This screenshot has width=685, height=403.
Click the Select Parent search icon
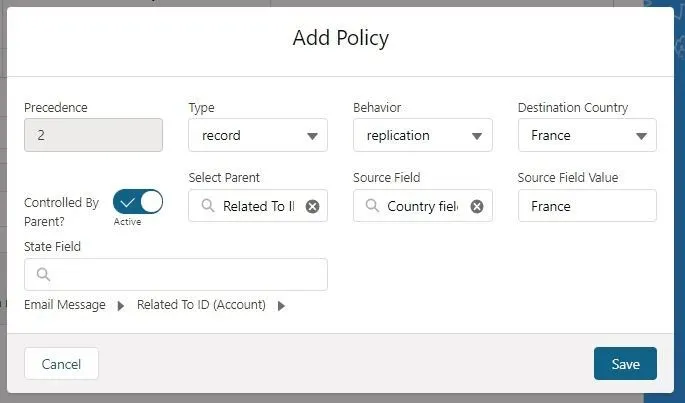pyautogui.click(x=208, y=206)
